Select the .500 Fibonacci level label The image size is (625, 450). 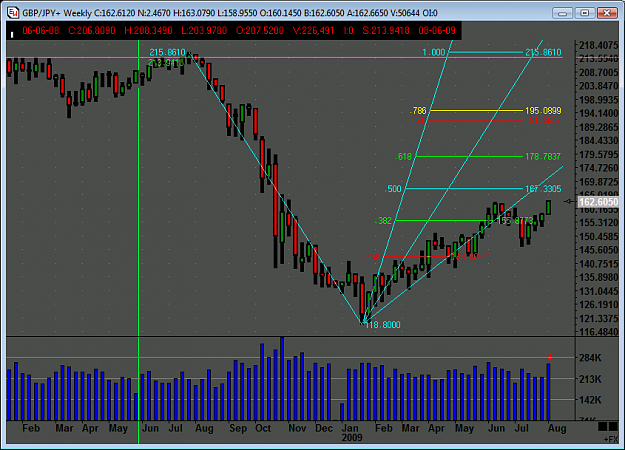pos(394,189)
